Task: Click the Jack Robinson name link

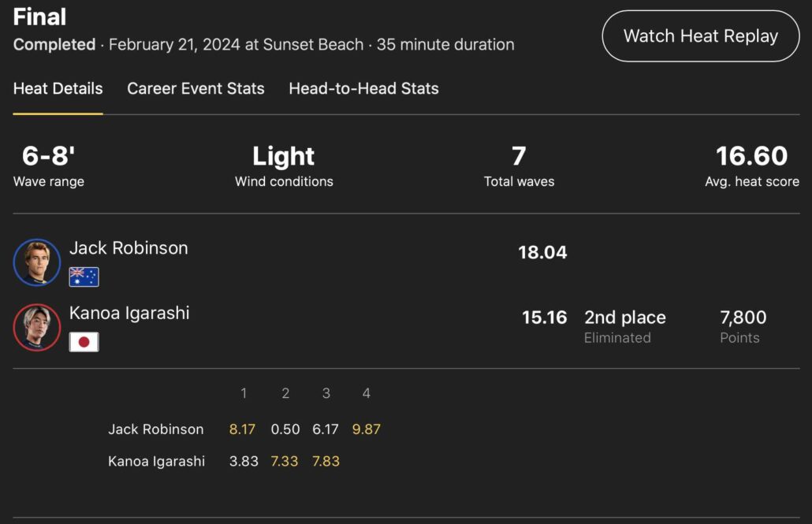Action: (129, 247)
